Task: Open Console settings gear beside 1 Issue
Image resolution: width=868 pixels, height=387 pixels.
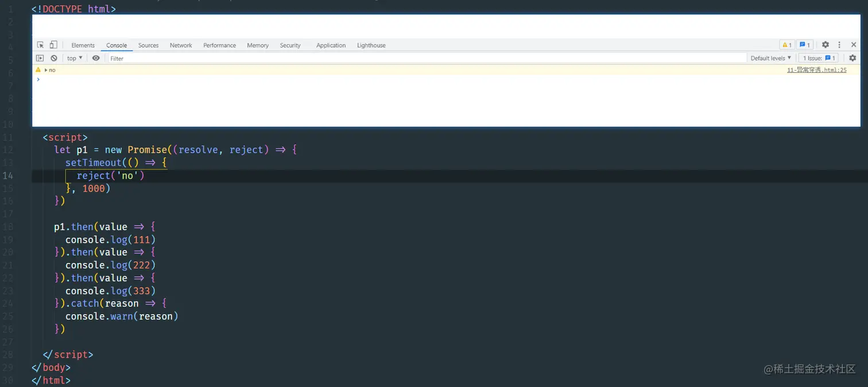Action: coord(852,58)
